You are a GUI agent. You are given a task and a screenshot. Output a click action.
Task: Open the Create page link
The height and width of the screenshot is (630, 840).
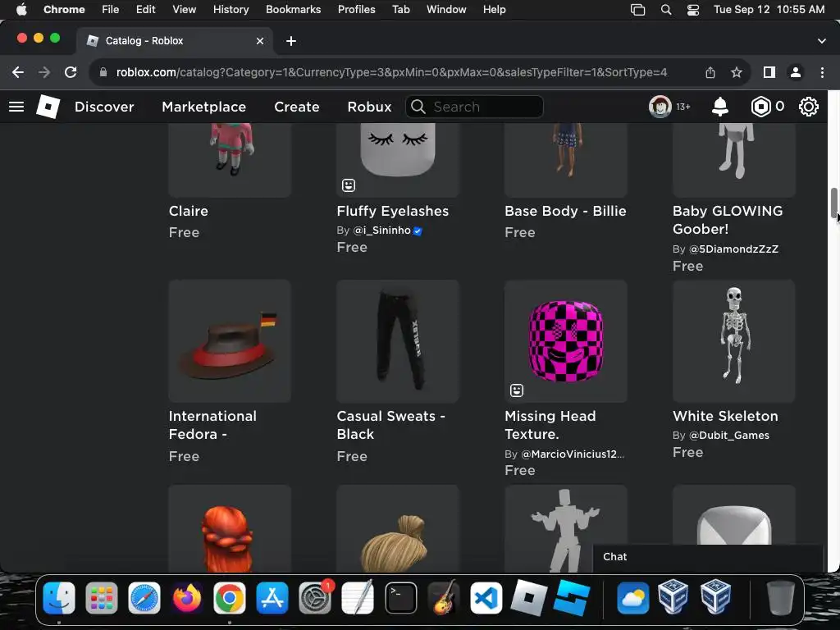297,107
